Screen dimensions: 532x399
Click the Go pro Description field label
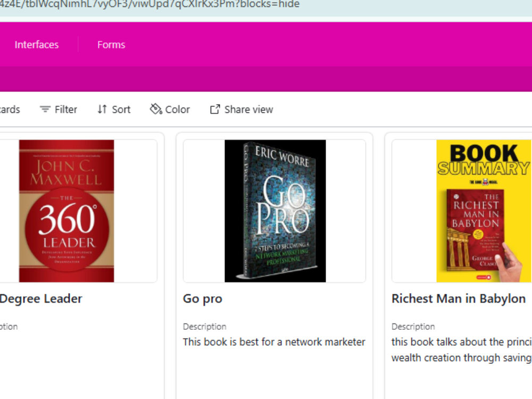point(205,327)
